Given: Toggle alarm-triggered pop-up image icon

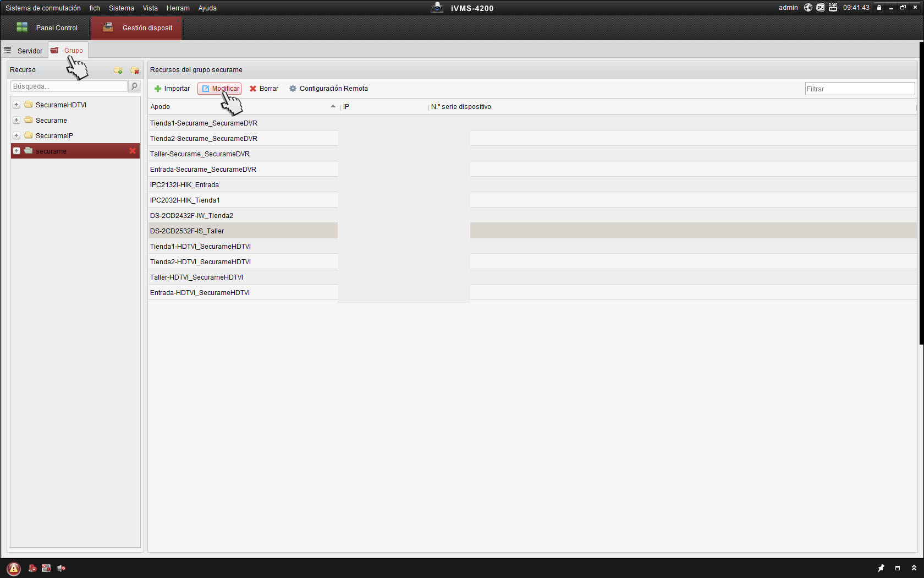Looking at the screenshot, I should [46, 568].
